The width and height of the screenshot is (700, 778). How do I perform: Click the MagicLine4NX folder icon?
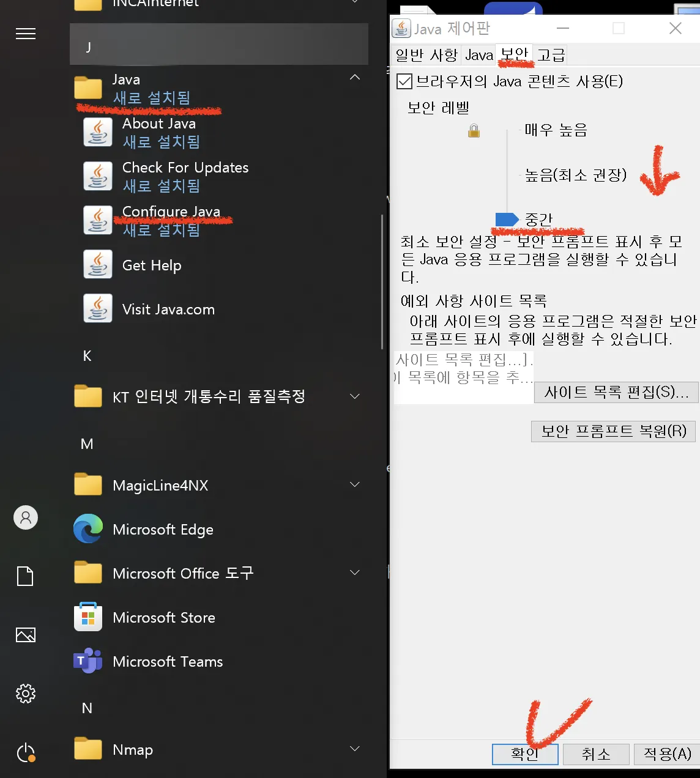point(88,484)
